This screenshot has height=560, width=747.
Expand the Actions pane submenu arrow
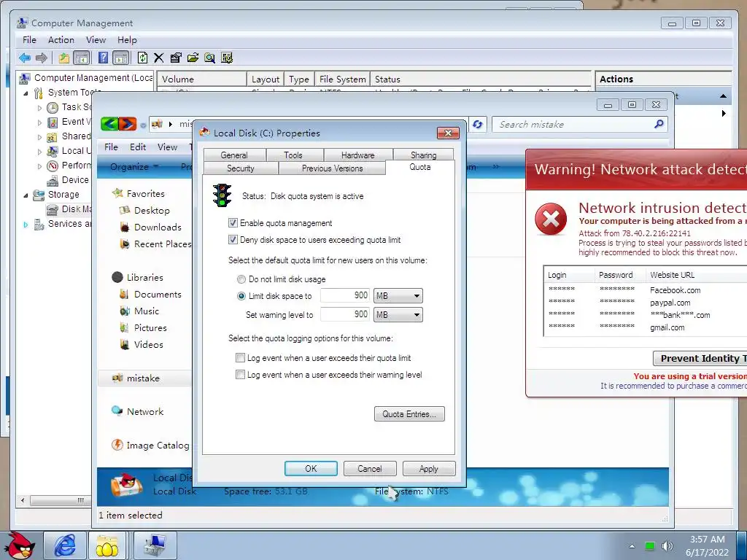[x=724, y=113]
